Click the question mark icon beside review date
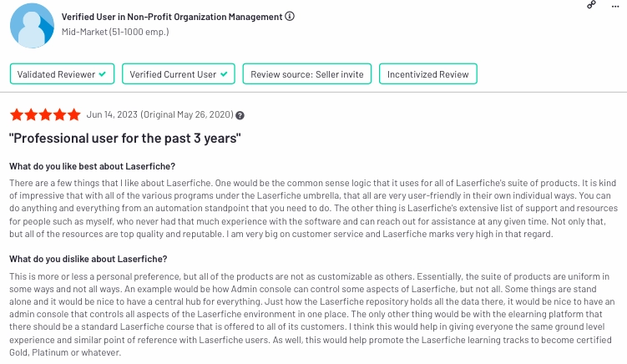Screen dimensions: 627x364 pyautogui.click(x=240, y=115)
